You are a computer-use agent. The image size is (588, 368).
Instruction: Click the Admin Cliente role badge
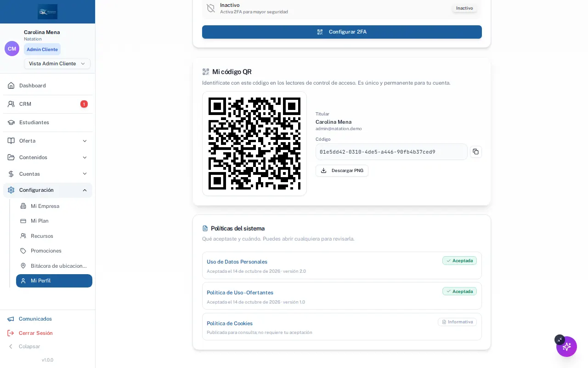point(42,49)
